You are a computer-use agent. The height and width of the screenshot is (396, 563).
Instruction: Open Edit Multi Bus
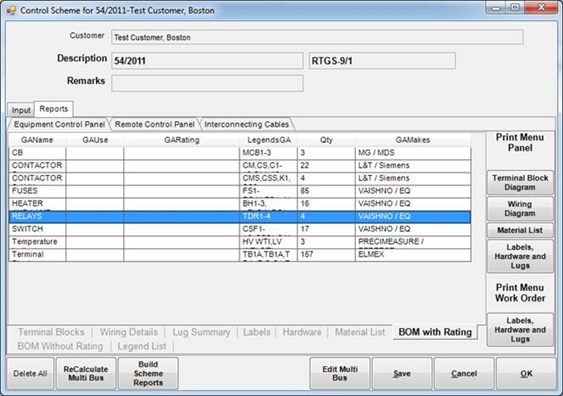(x=340, y=373)
